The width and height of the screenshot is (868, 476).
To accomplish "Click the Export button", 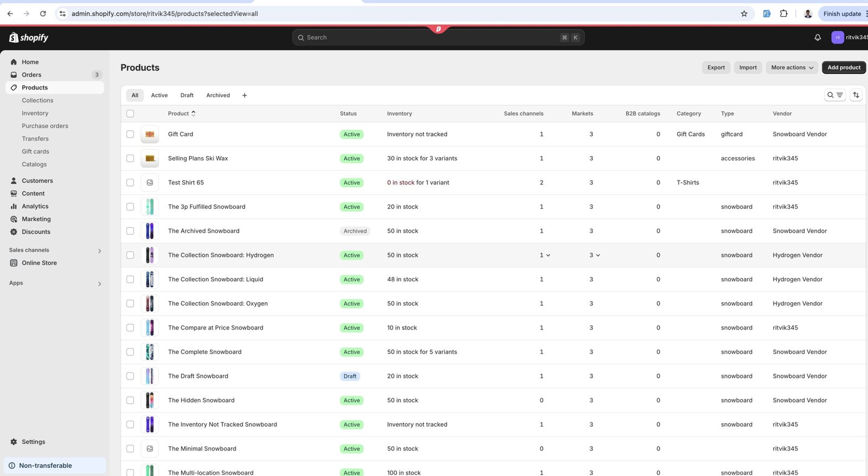I will coord(716,67).
